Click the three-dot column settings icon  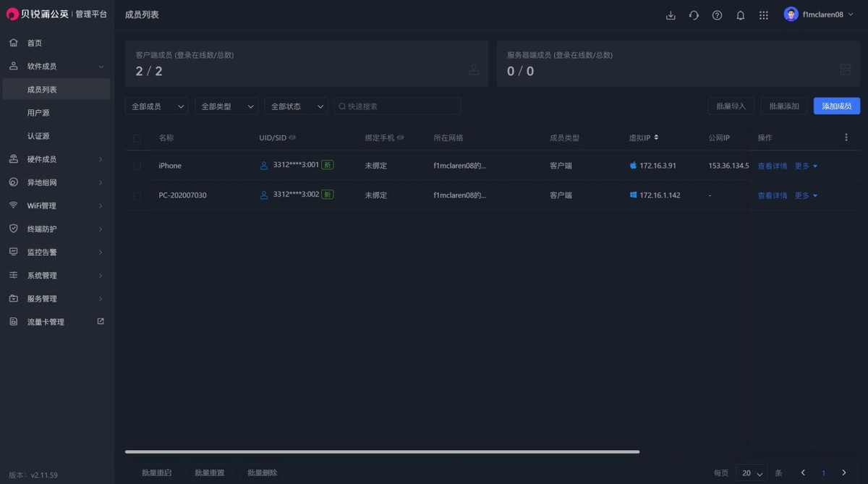[x=846, y=137]
